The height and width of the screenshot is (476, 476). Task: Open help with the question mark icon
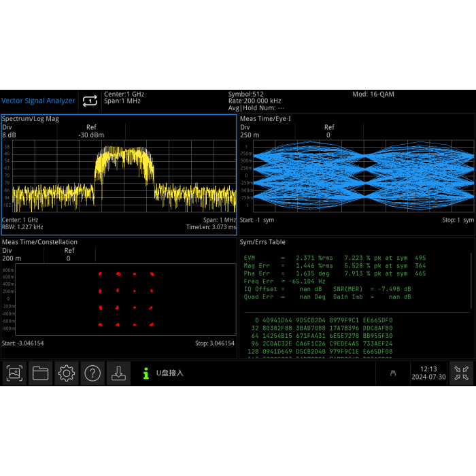92,373
